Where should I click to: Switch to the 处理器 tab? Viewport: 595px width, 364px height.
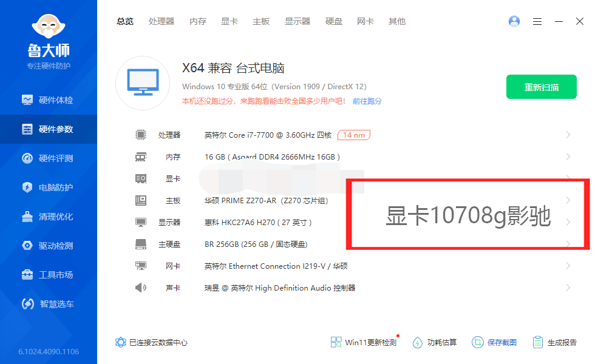(x=161, y=22)
